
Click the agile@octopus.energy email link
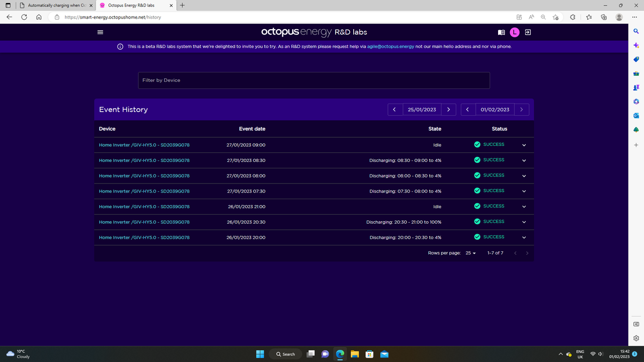click(x=390, y=47)
